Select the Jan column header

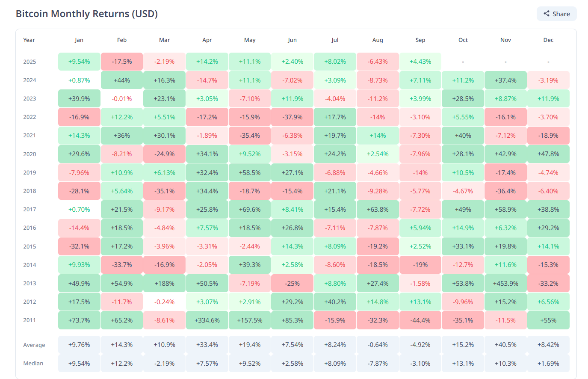[x=79, y=40]
